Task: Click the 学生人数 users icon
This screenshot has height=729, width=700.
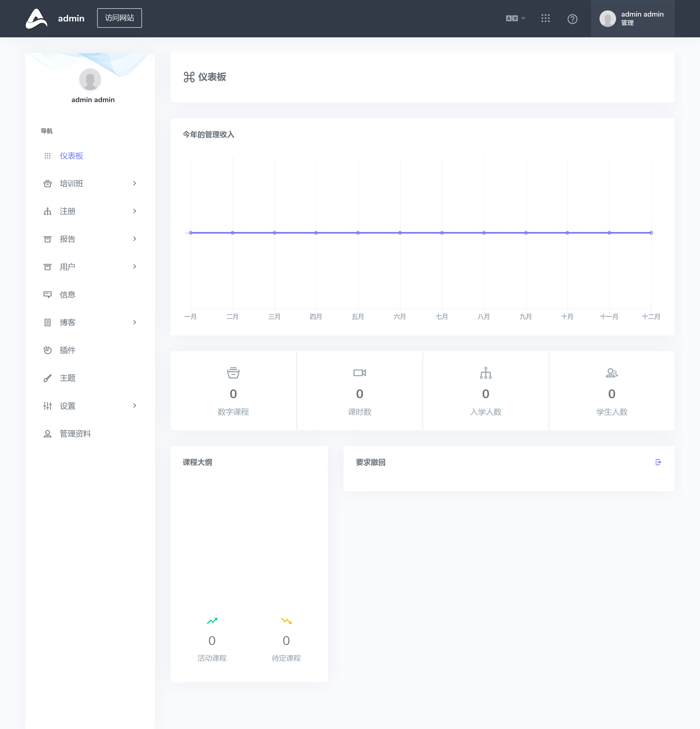Action: (611, 373)
